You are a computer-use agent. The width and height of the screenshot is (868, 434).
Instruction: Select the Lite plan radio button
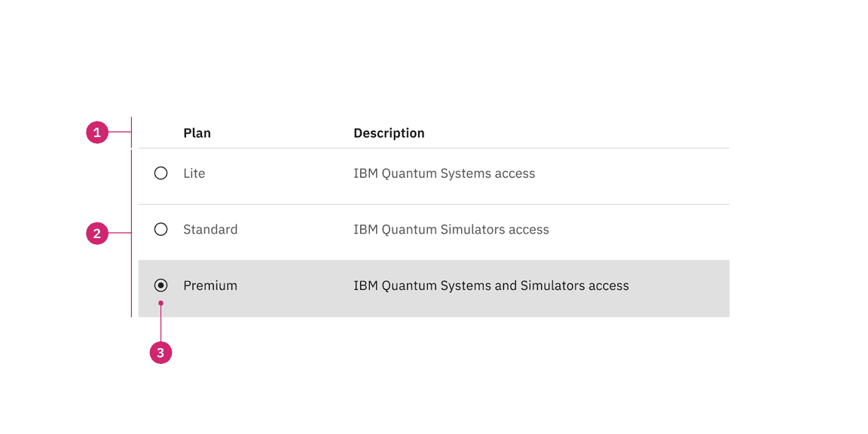(x=160, y=173)
